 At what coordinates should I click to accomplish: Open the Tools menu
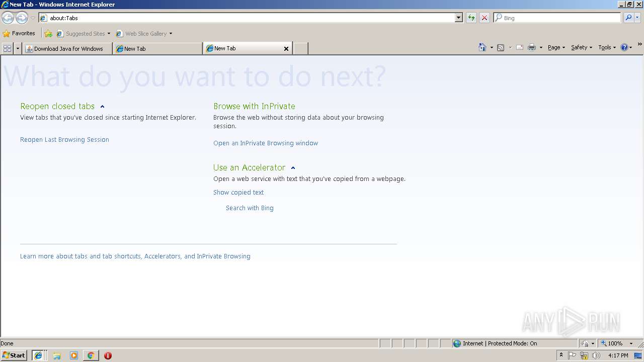607,47
